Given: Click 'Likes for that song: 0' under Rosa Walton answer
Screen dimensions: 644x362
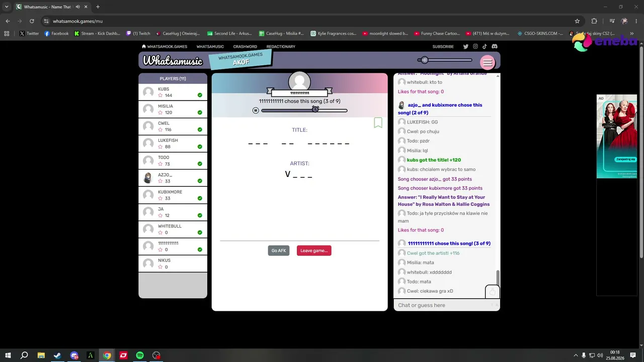Looking at the screenshot, I should (421, 230).
